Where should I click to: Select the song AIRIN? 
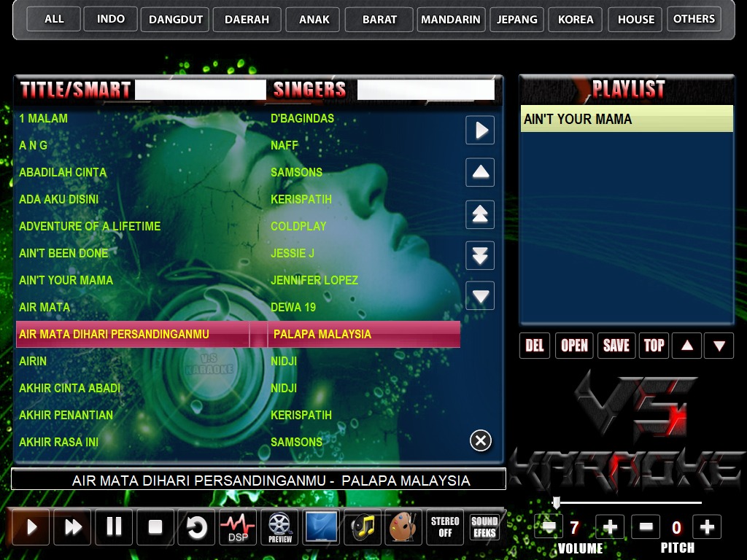tap(33, 361)
